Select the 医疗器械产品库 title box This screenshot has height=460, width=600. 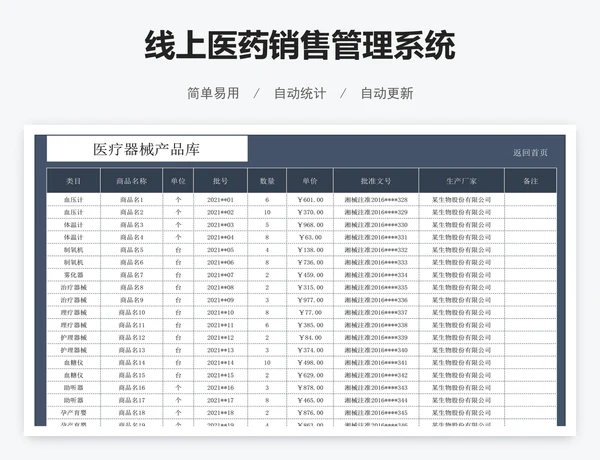click(147, 149)
